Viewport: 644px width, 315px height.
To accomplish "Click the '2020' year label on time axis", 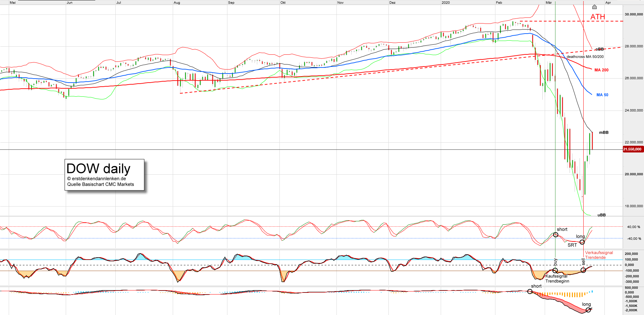I will [446, 3].
